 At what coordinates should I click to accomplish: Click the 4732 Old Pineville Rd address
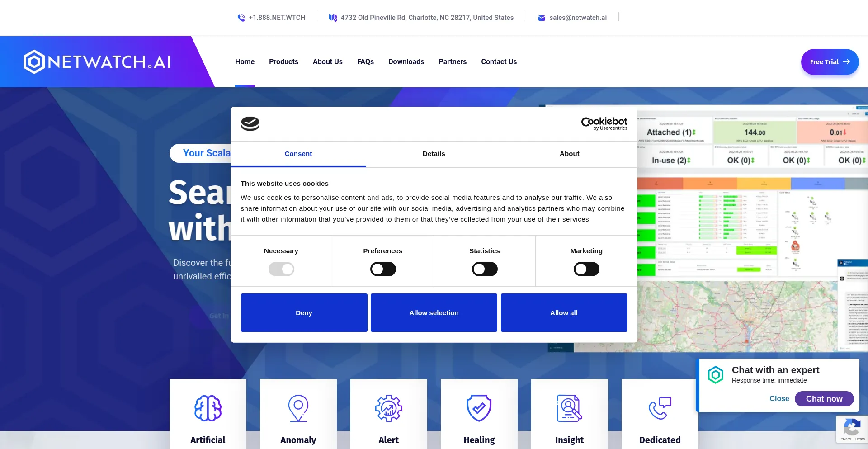pyautogui.click(x=427, y=18)
